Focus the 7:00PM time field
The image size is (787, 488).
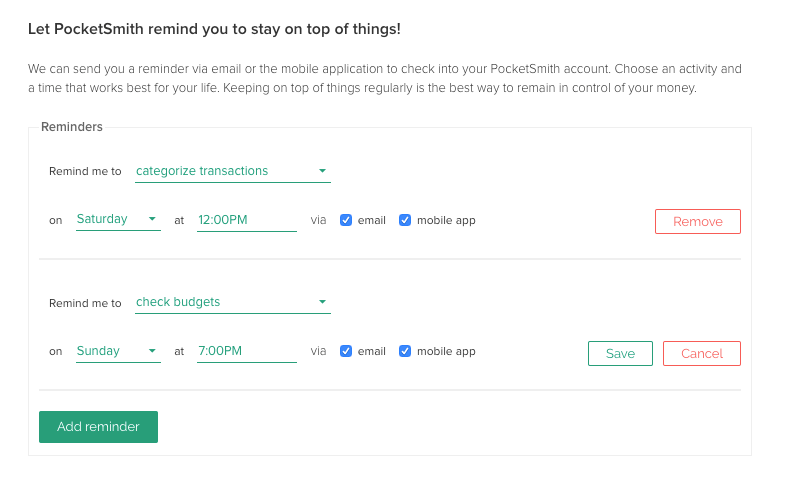[x=246, y=351]
